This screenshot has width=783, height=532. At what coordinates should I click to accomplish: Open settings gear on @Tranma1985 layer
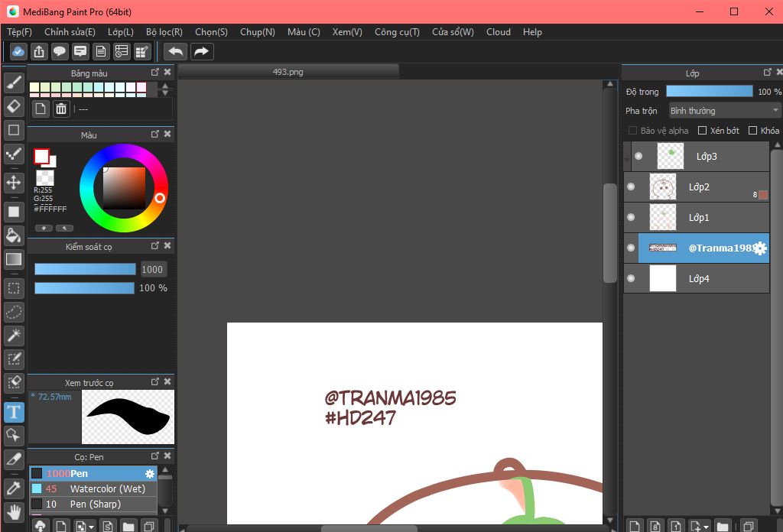click(x=759, y=248)
